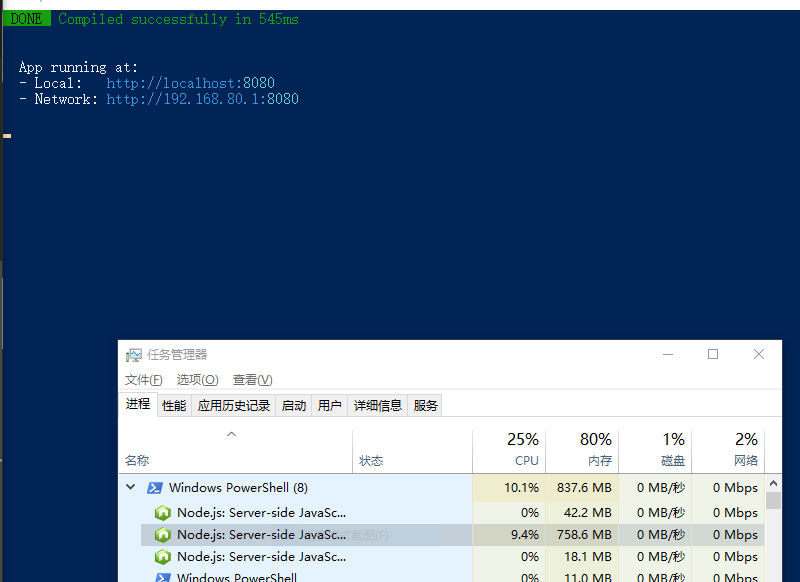Click the 9.4% CPU cell
Screen dimensions: 800x582
click(x=509, y=535)
